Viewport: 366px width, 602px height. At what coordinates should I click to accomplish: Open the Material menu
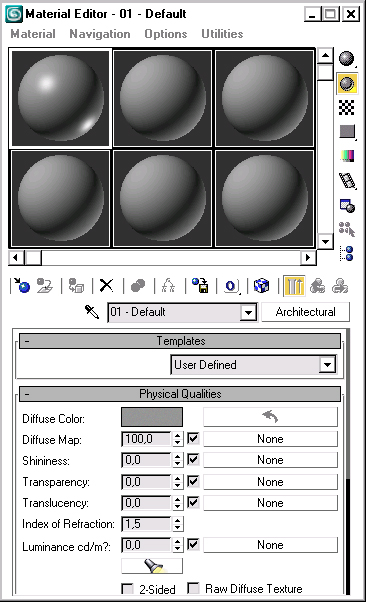[x=33, y=34]
